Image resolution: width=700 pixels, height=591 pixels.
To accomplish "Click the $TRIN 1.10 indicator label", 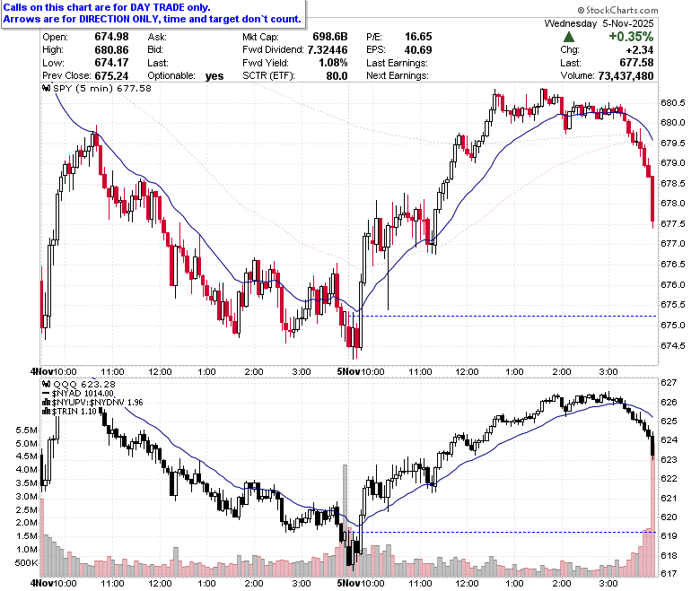I will pyautogui.click(x=74, y=411).
